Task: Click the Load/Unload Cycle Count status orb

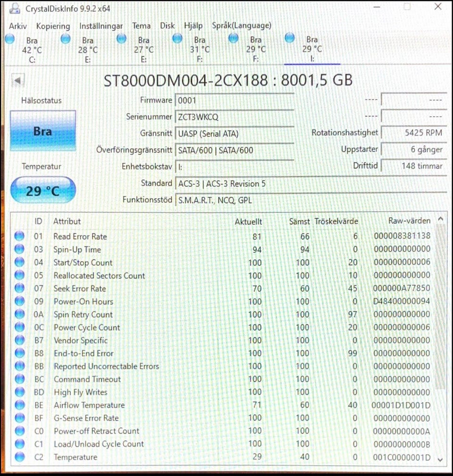Action: (x=19, y=444)
